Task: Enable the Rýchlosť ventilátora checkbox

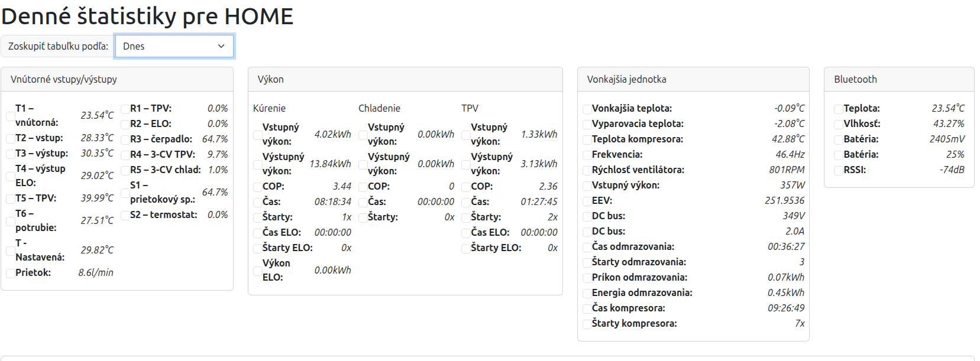Action: point(587,170)
